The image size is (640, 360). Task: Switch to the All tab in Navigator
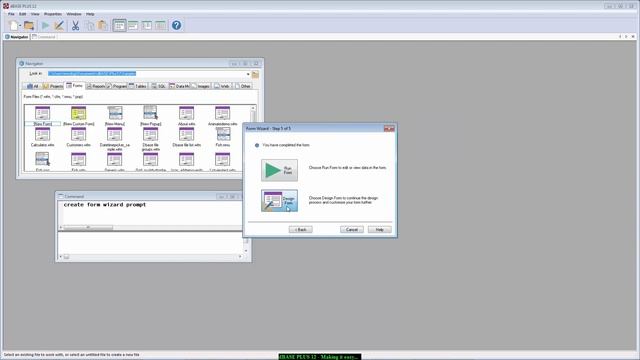click(33, 86)
